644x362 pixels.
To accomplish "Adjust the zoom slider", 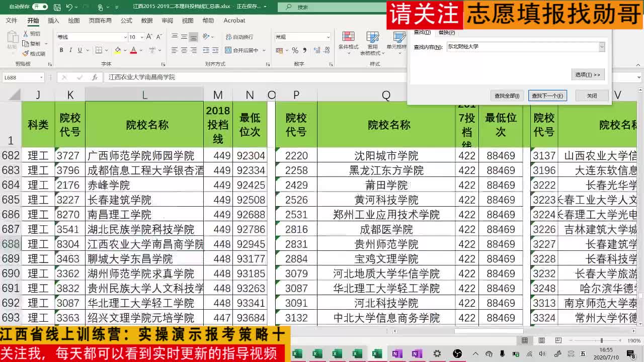I will pos(602,340).
